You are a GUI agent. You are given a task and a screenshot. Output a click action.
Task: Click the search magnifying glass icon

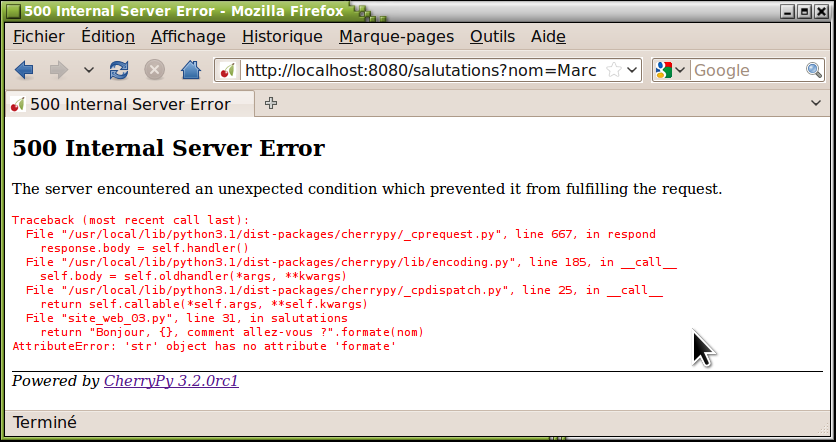tap(815, 71)
